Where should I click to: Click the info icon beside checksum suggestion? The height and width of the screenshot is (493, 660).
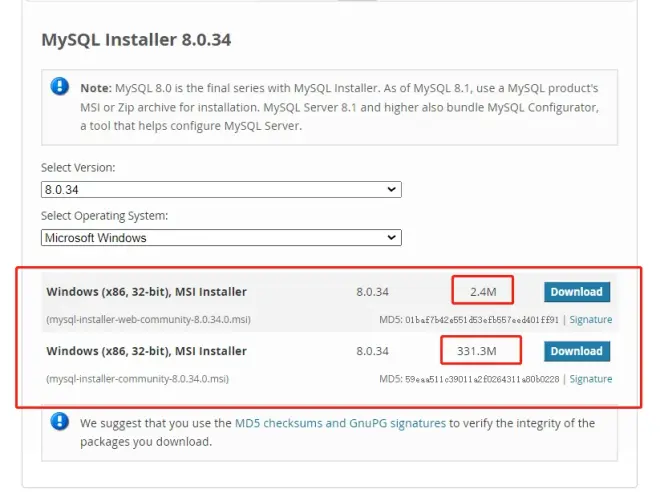60,421
